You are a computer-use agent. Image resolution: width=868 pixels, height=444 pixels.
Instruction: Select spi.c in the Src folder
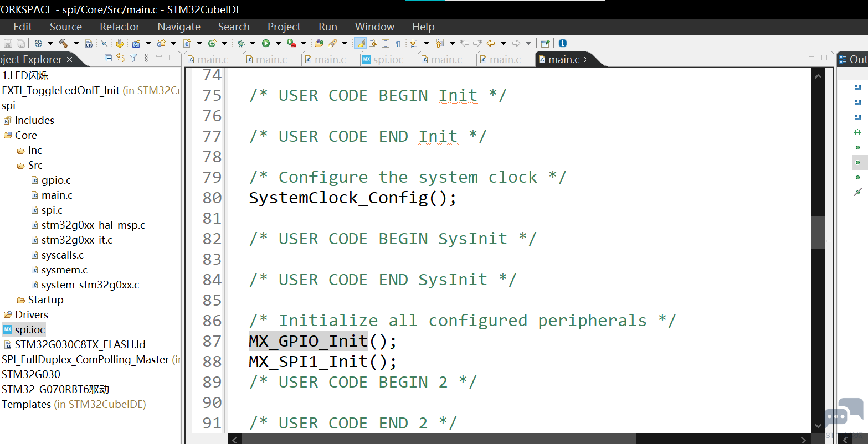[52, 210]
